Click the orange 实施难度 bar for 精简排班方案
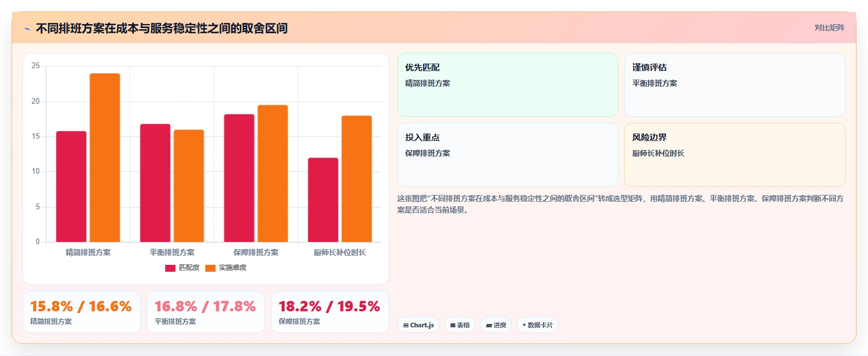 [105, 158]
